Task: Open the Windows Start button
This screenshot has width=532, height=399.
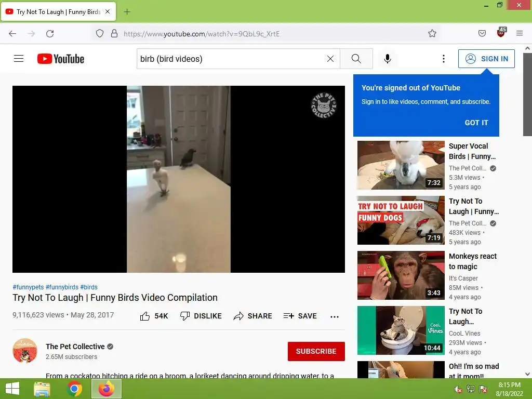Action: pyautogui.click(x=12, y=389)
